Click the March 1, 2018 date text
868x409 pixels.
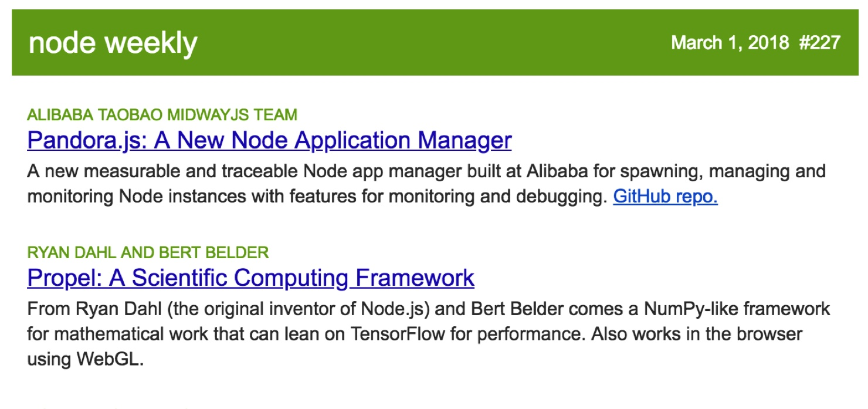(x=730, y=43)
